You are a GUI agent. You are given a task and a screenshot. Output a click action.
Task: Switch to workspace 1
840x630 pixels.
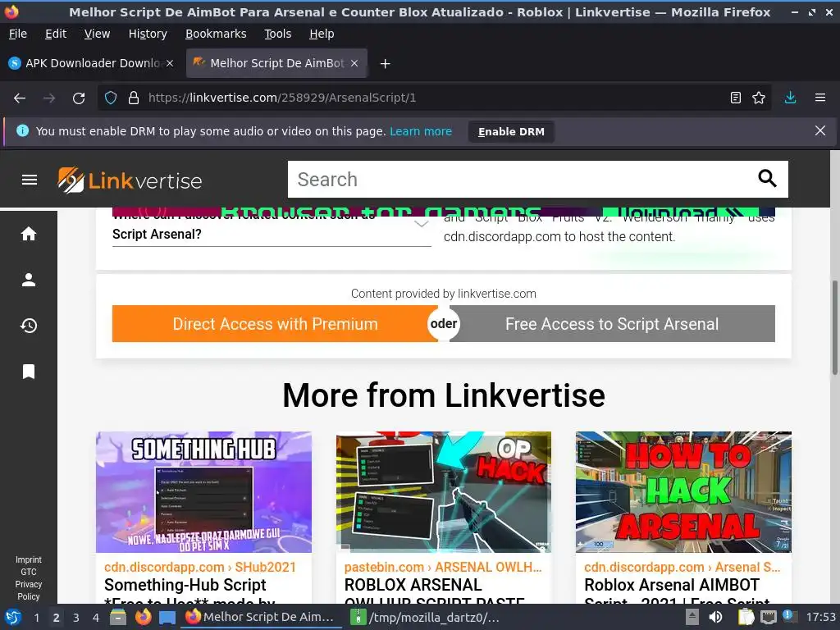click(36, 618)
